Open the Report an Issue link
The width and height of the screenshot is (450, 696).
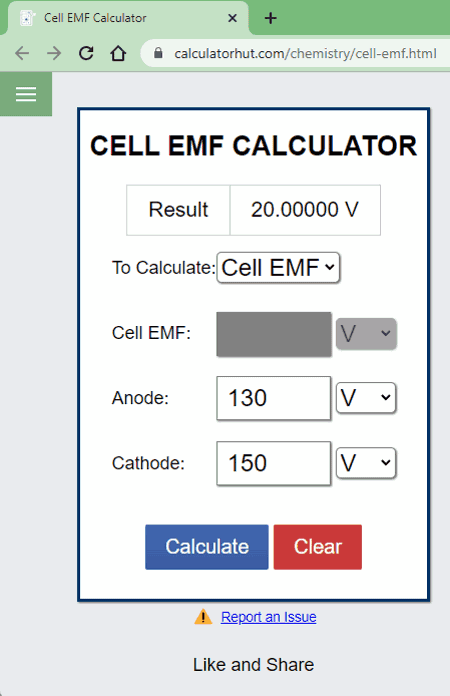pos(268,617)
